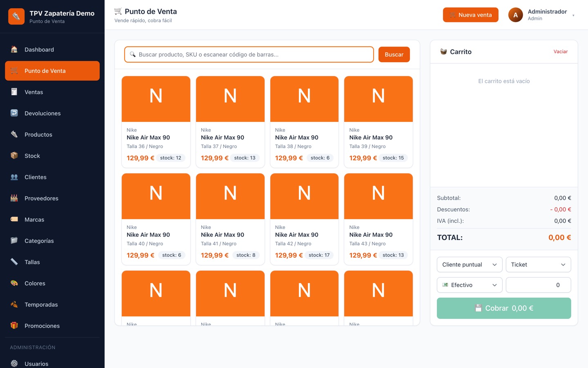Viewport: 588px width, 368px height.
Task: Select Nike Air Max 90 Talla 37 card image
Action: [230, 99]
